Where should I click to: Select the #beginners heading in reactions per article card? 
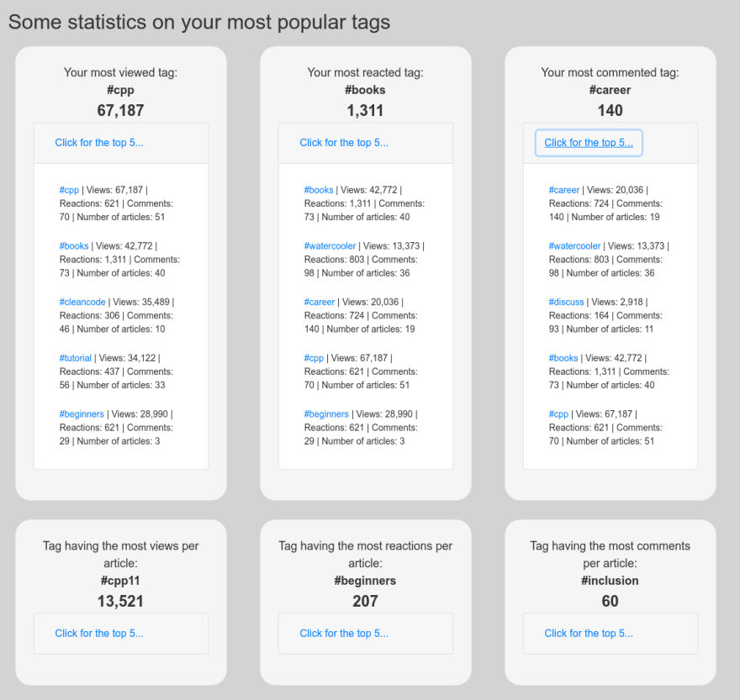[365, 581]
